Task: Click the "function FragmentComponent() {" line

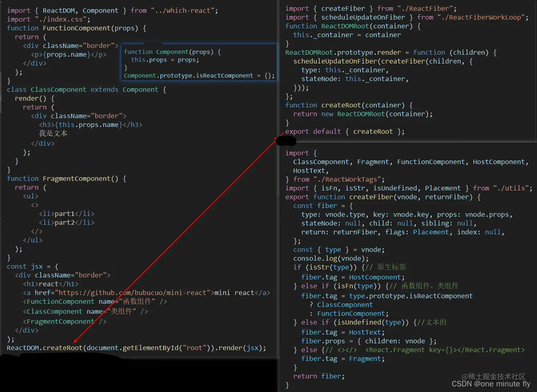Action: 67,178
